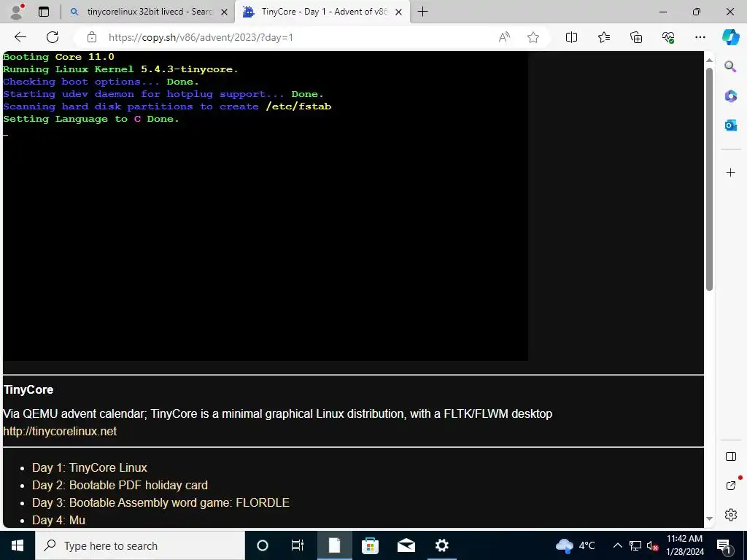Open the Collections panel
Image resolution: width=747 pixels, height=560 pixels.
(x=636, y=37)
